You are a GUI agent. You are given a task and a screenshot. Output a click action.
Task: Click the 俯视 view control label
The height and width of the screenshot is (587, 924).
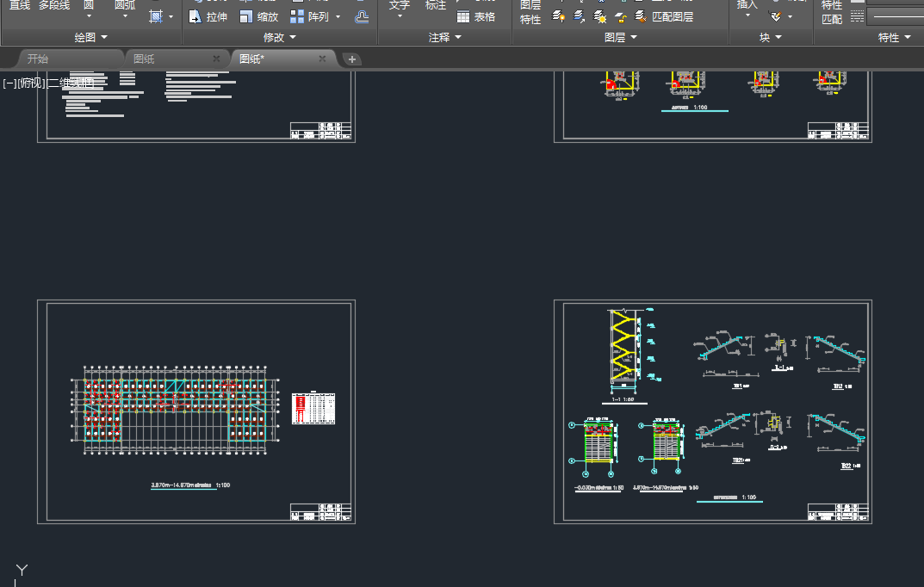(x=30, y=83)
